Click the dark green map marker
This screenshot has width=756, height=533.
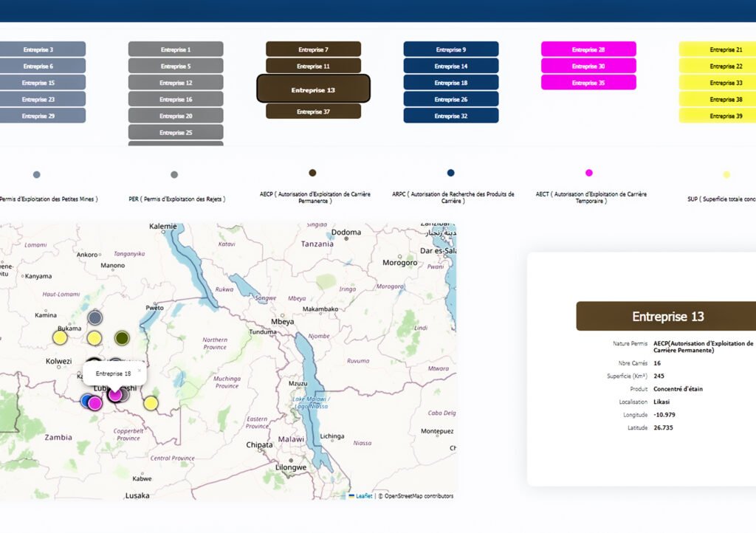pos(122,338)
